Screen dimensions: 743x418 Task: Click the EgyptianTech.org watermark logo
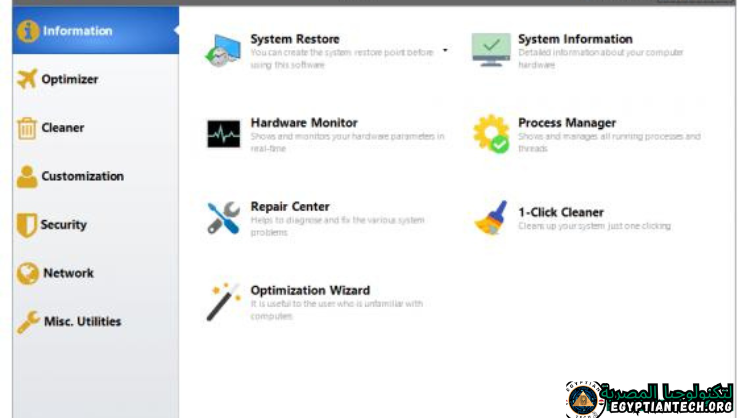[650, 397]
